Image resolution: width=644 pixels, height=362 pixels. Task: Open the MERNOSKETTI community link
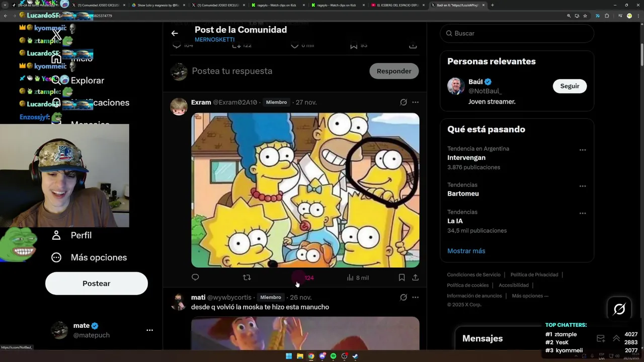pos(215,40)
